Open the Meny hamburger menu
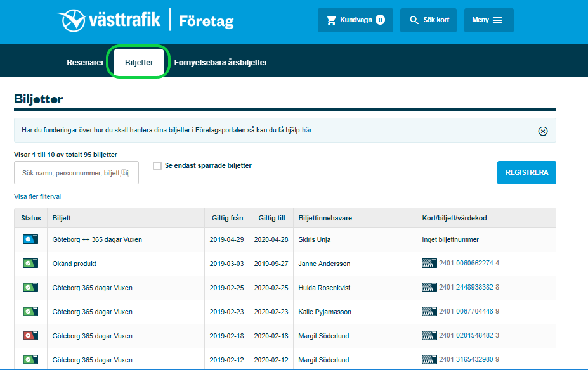588x370 pixels. click(487, 20)
